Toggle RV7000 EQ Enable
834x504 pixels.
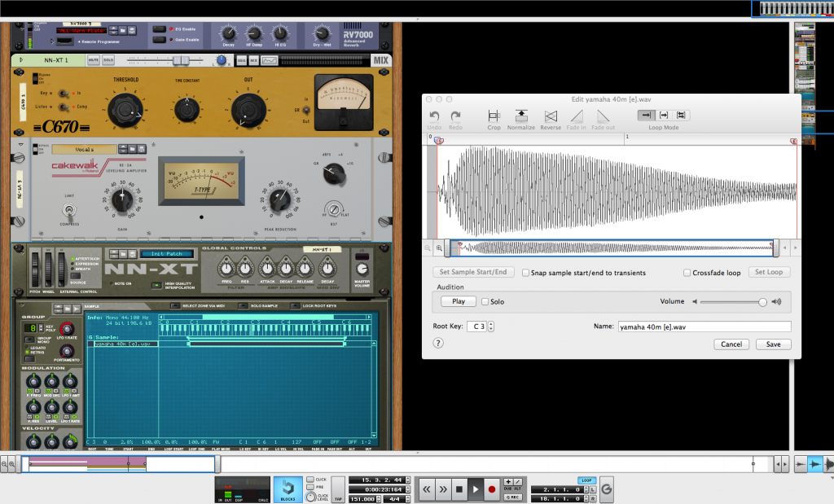pos(160,28)
